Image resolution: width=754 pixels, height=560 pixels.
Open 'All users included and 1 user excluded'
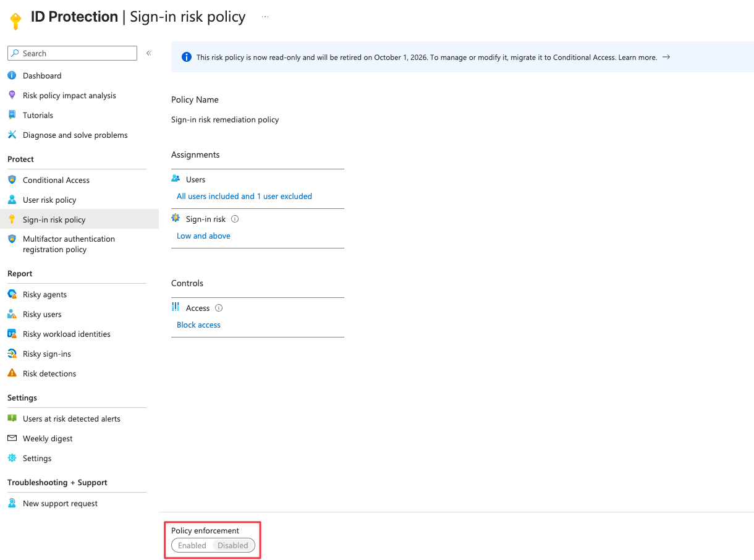(x=244, y=196)
